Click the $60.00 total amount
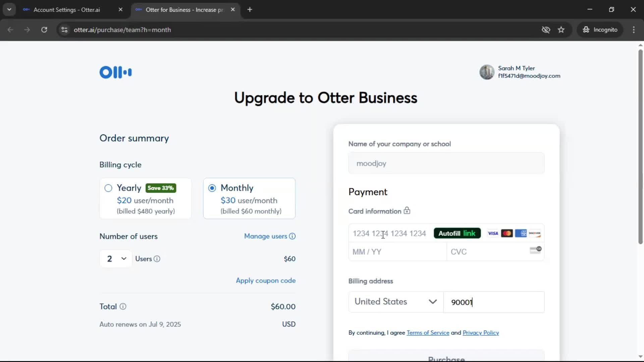 (x=283, y=307)
